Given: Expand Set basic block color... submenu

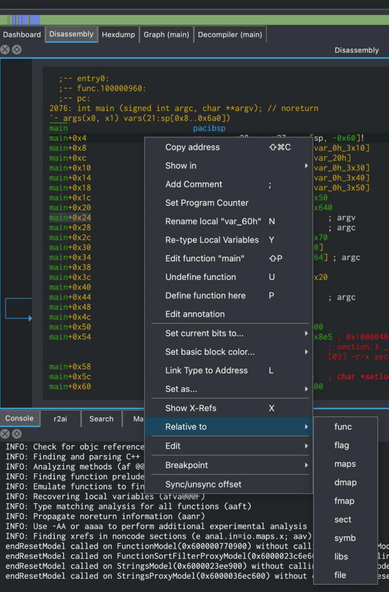Looking at the screenshot, I should coord(228,352).
